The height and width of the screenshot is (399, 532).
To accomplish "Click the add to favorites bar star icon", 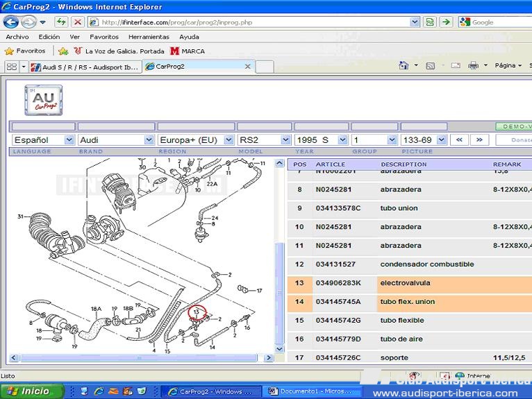I will (x=63, y=51).
